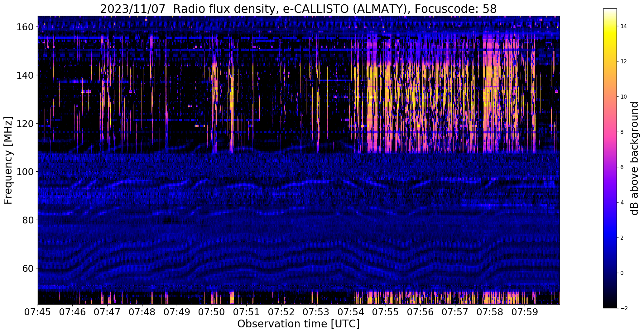The height and width of the screenshot is (333, 644).
Task: Click the 160 frequency tick label
Action: pyautogui.click(x=25, y=27)
